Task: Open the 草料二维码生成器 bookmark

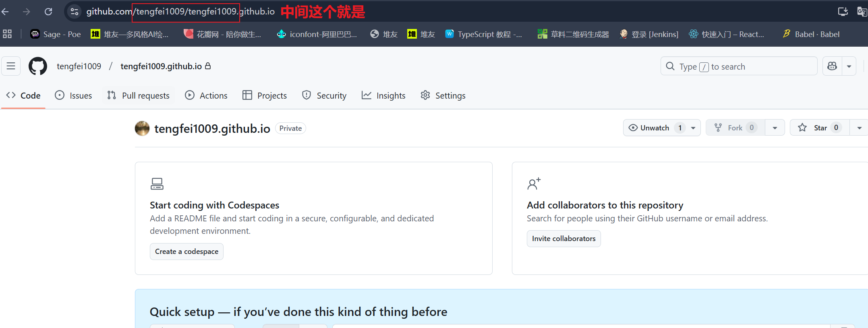Action: pos(574,34)
